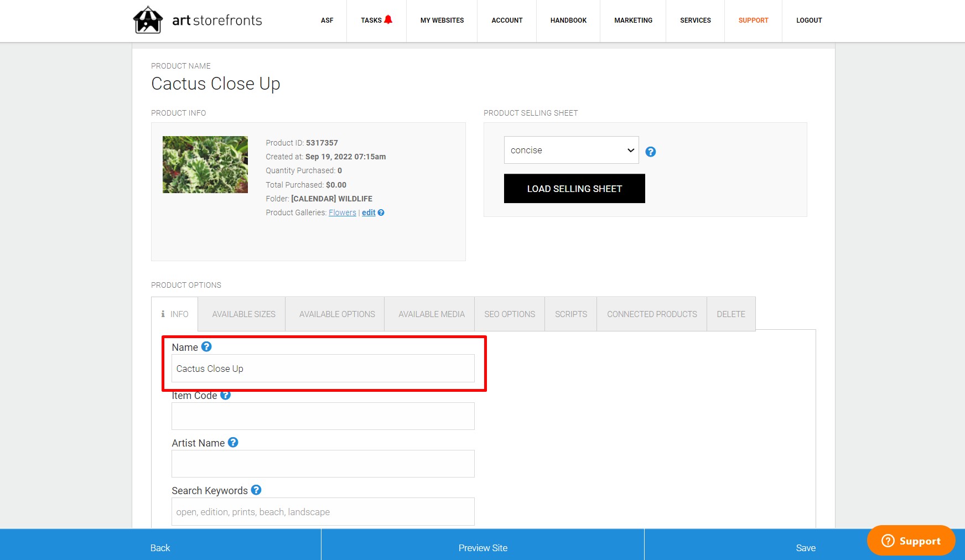Click Logout in the top navigation
The image size is (965, 560).
point(809,20)
